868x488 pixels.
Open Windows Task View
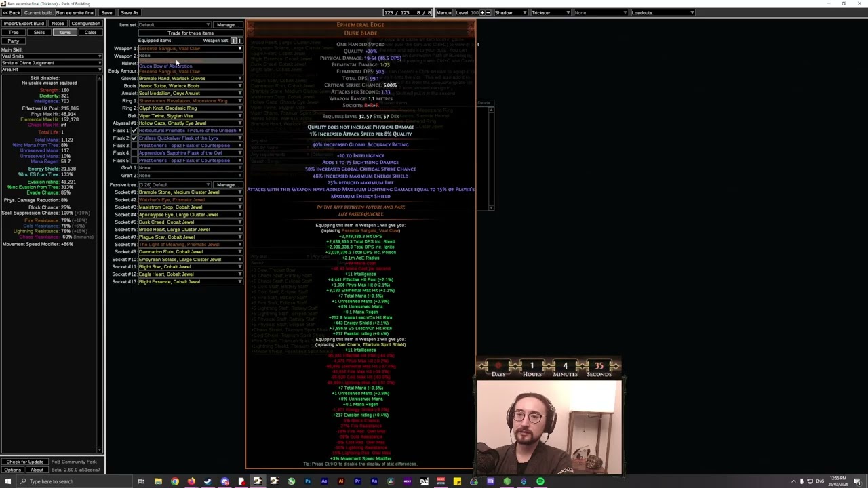(x=140, y=481)
